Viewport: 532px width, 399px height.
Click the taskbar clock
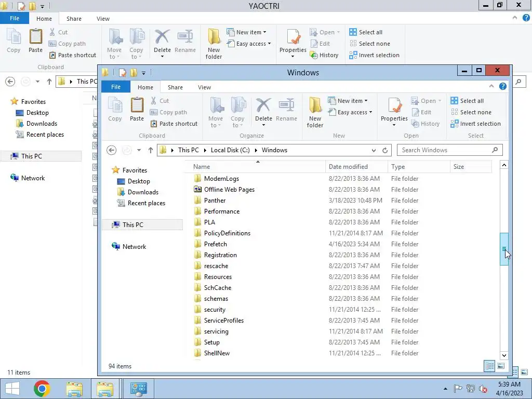[509, 389]
